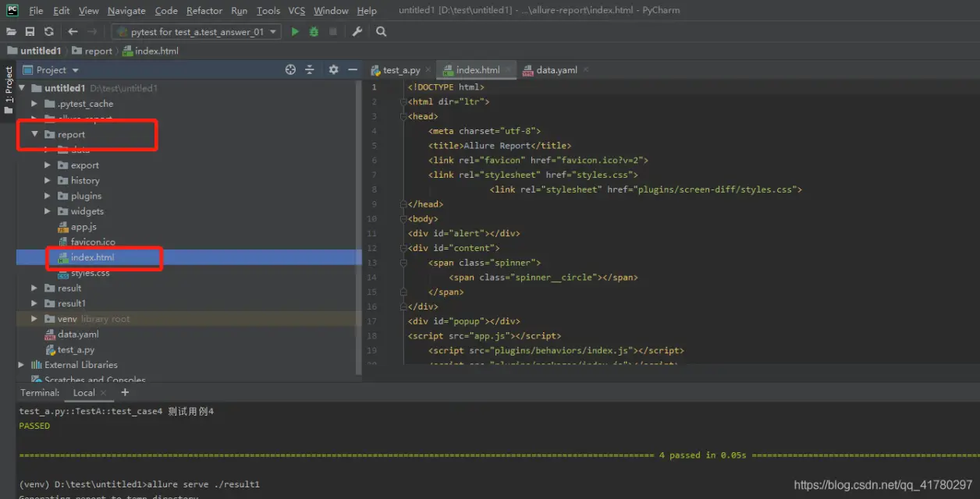Viewport: 980px width, 499px height.
Task: Open the Refactor menu
Action: pos(204,11)
